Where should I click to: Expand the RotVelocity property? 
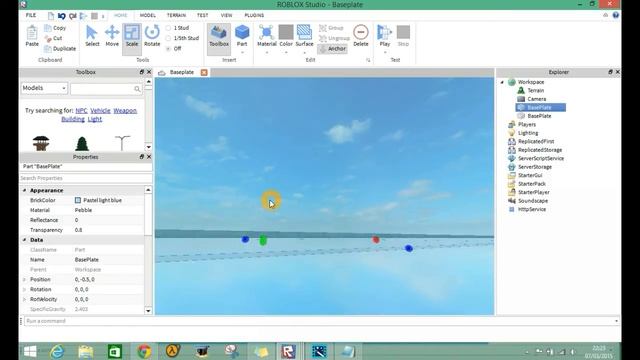[24, 299]
